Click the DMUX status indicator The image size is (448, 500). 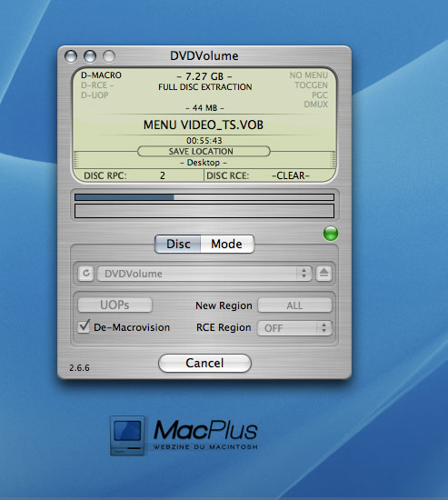point(315,105)
